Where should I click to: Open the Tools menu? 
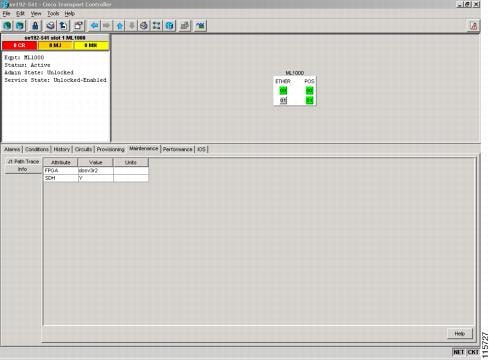53,13
